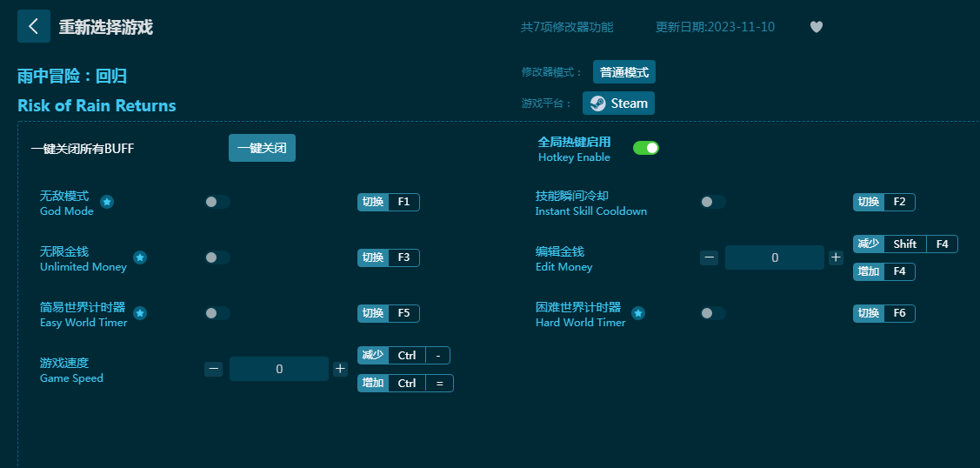Decrease Game Speed with minus button
This screenshot has width=980, height=468.
tap(213, 369)
